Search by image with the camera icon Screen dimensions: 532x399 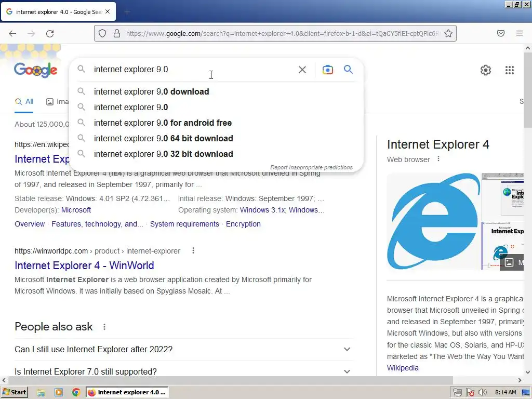[327, 70]
